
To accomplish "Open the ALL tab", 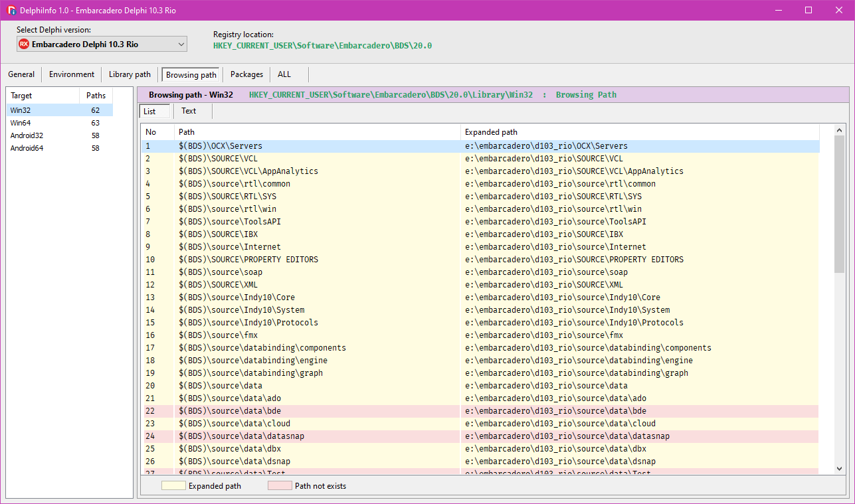I will [x=284, y=74].
